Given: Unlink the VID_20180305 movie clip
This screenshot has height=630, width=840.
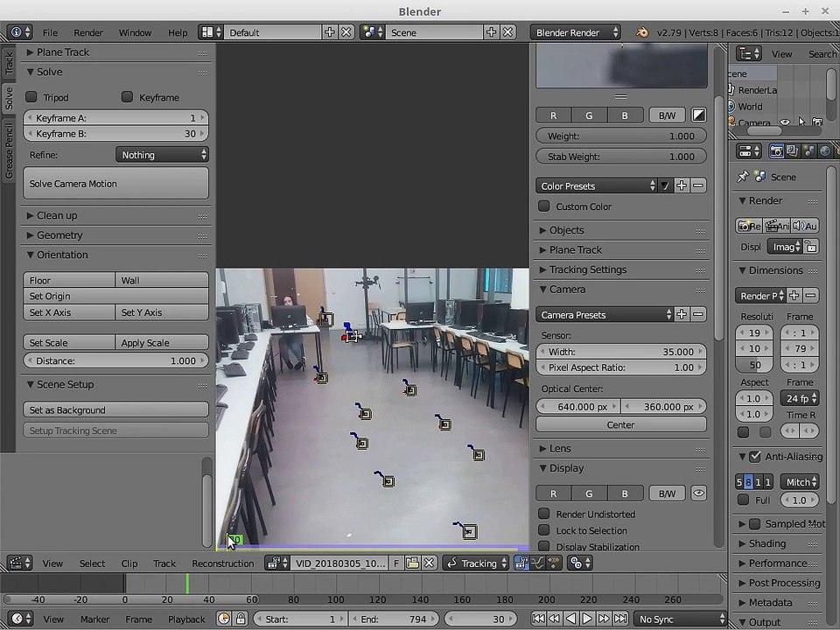Looking at the screenshot, I should pyautogui.click(x=429, y=563).
